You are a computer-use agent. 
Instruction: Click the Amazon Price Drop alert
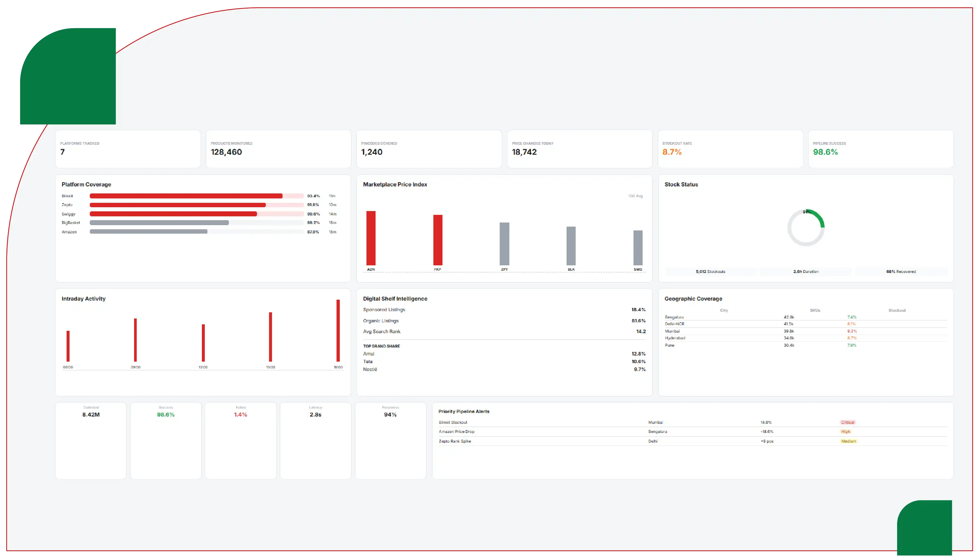coord(692,431)
